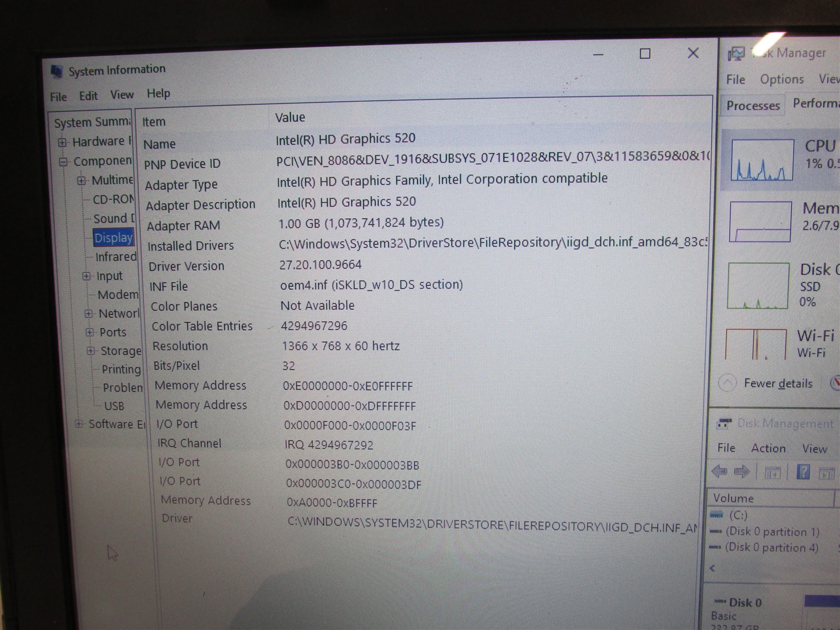Expand Software Environment tree node
This screenshot has width=840, height=630.
tap(79, 424)
